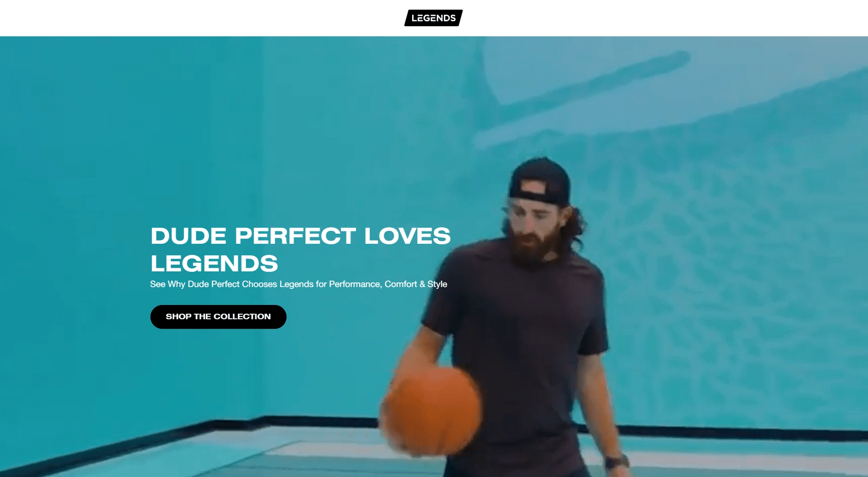Click the wristwatch on the man's arm
868x477 pixels.
tap(616, 461)
